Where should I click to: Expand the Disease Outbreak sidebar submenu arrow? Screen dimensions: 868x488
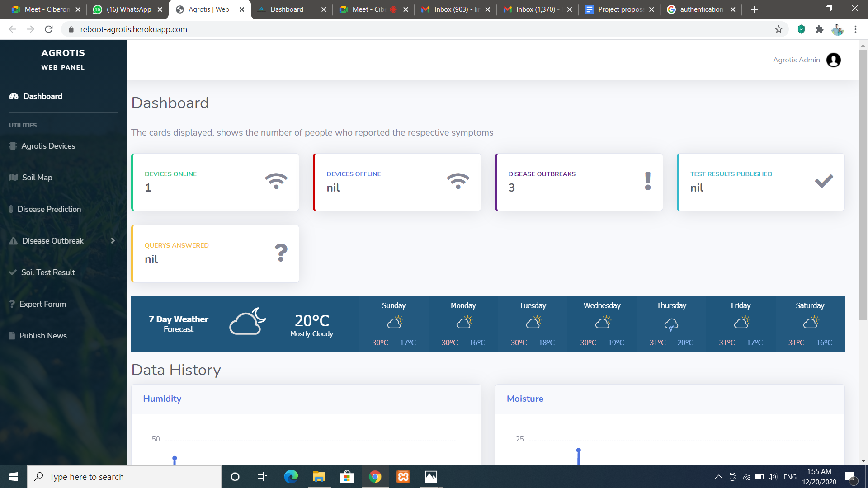113,241
